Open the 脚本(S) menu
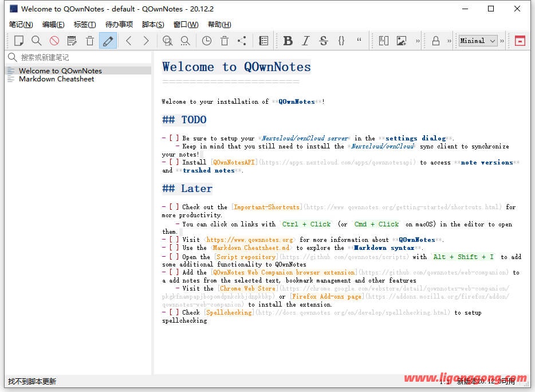The height and width of the screenshot is (392, 535). 153,24
